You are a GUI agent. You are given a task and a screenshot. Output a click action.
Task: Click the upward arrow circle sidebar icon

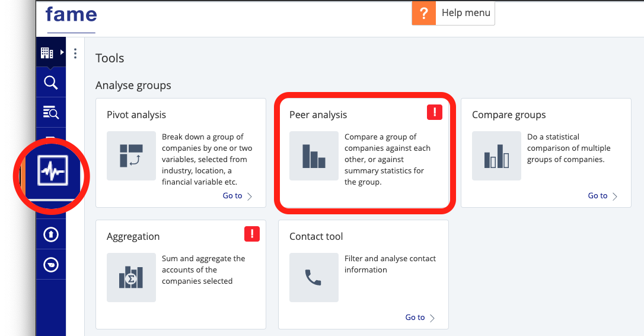[x=51, y=234]
